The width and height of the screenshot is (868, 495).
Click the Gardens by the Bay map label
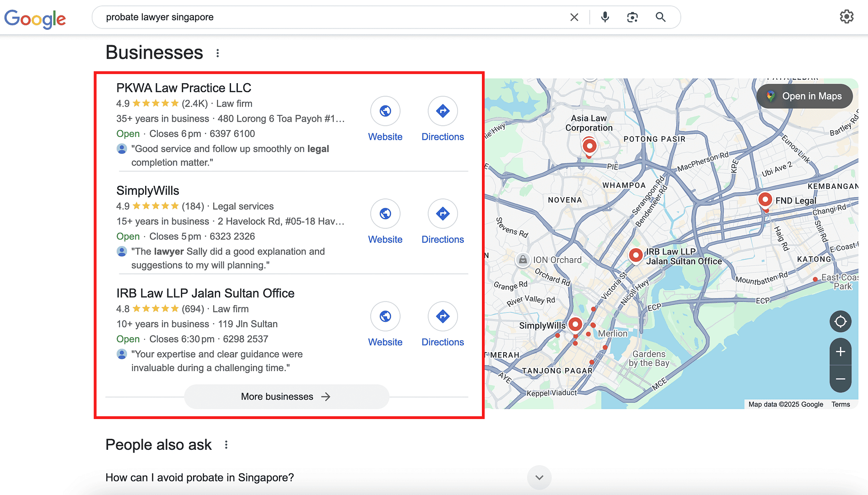click(x=649, y=358)
